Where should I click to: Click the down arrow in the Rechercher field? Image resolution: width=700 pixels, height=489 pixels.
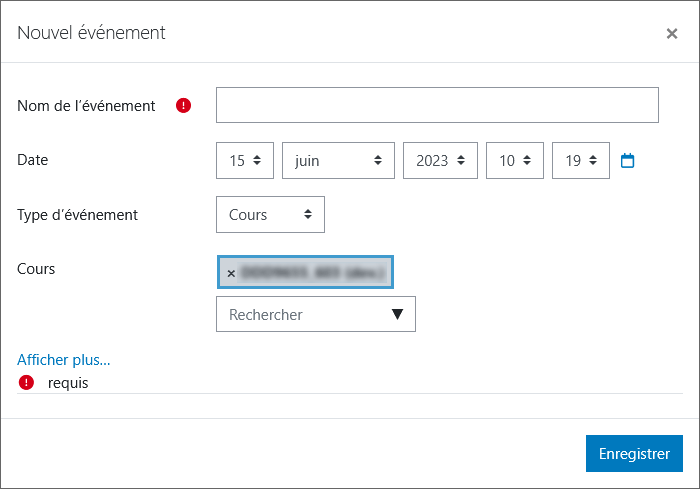pyautogui.click(x=397, y=314)
